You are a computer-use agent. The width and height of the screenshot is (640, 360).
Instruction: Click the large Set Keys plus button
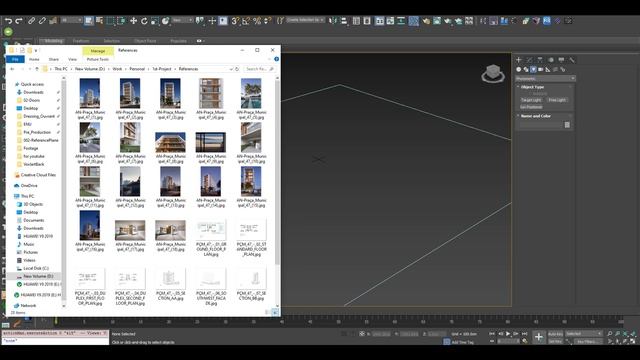point(539,337)
